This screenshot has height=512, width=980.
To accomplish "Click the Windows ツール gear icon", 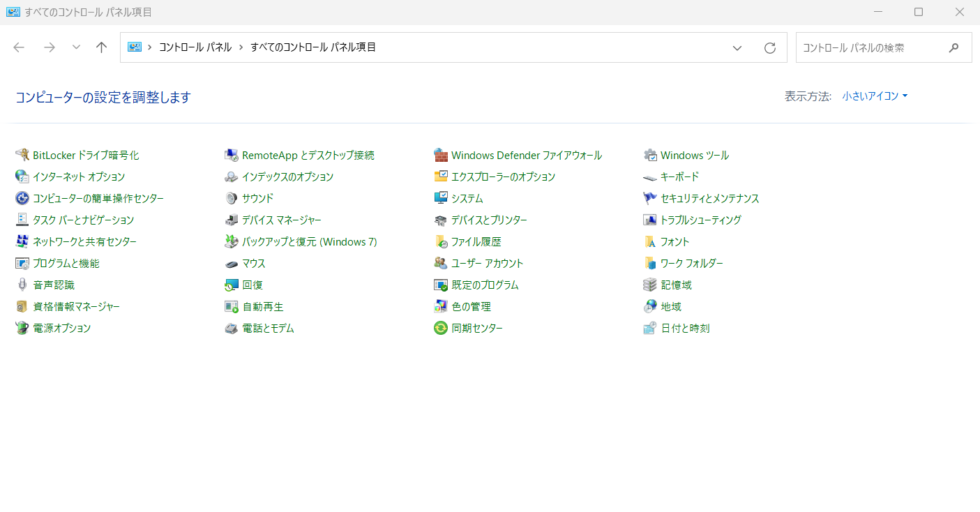I will (650, 155).
